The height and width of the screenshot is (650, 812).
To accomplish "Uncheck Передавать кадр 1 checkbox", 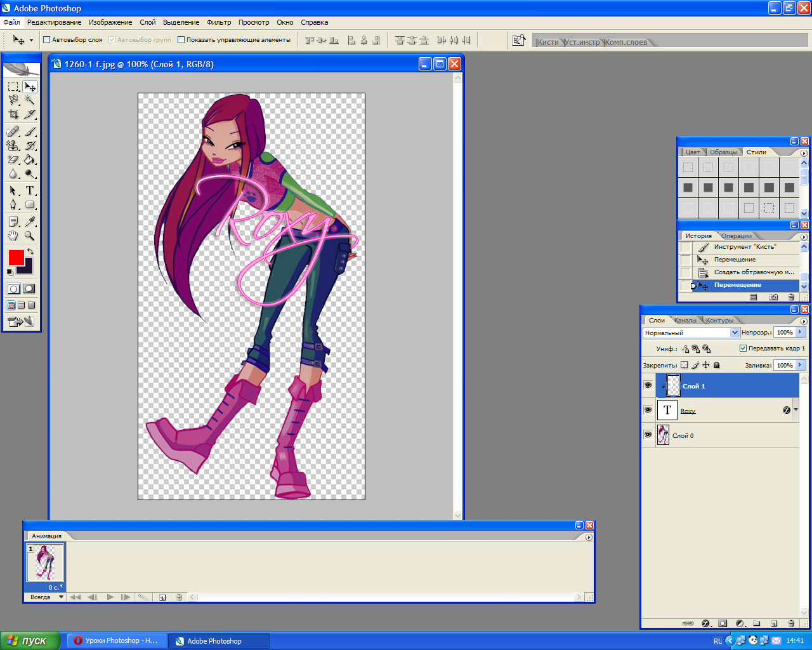I will [743, 348].
